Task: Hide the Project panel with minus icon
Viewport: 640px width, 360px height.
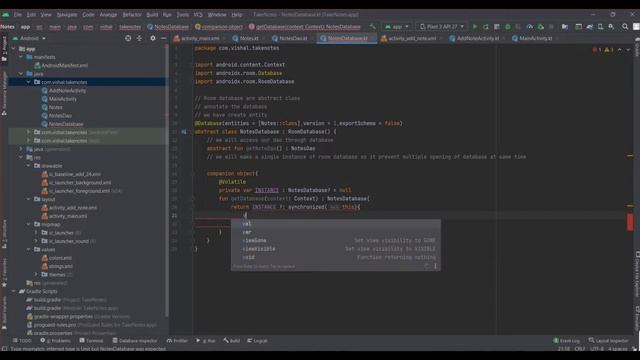Action: pyautogui.click(x=164, y=38)
